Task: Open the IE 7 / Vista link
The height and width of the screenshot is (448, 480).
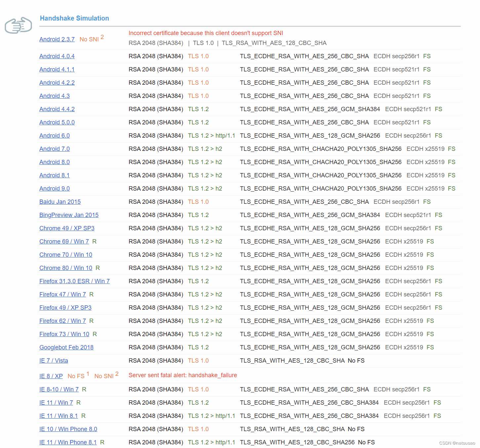Action: coord(54,361)
